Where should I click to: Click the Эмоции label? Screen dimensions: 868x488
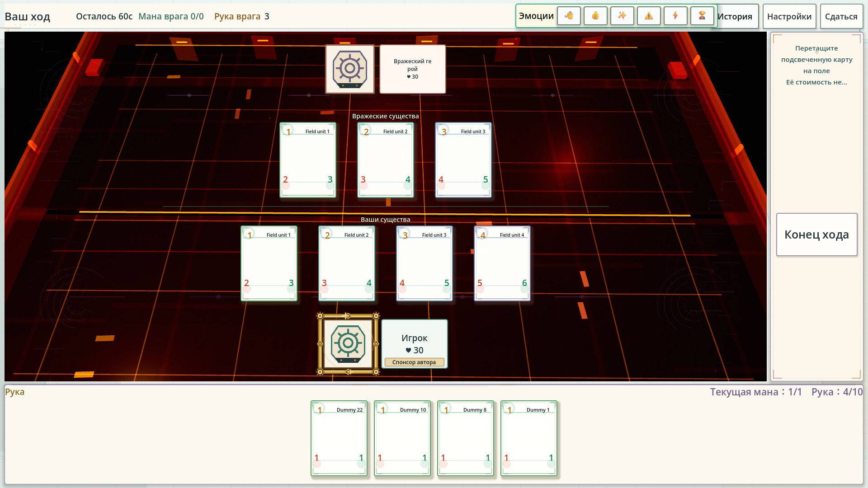(536, 16)
